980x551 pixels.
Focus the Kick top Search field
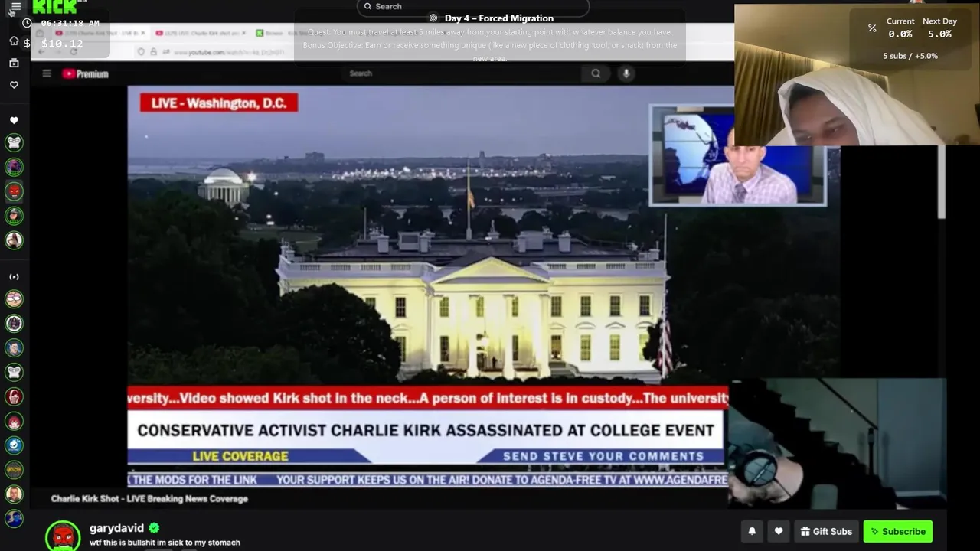(472, 7)
